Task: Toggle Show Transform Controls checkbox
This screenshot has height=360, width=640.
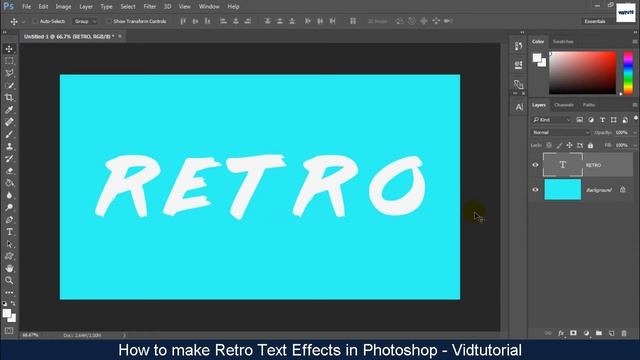Action: [x=109, y=21]
